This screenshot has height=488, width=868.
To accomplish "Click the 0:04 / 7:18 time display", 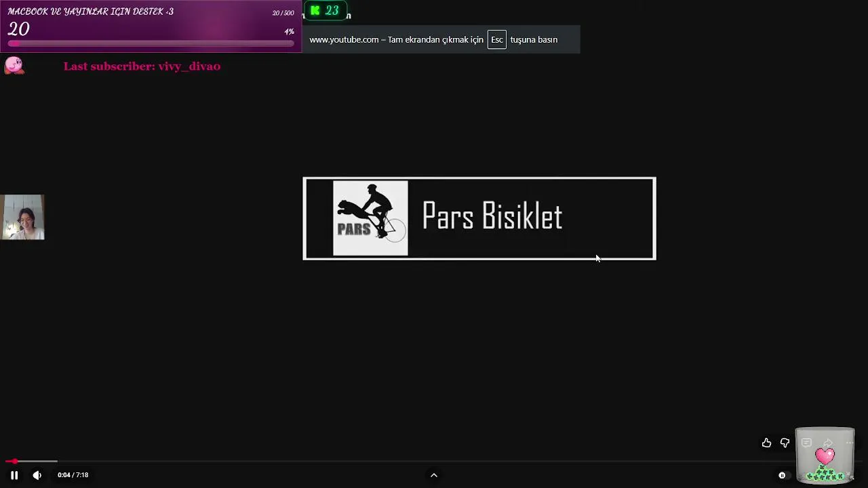I will 73,475.
